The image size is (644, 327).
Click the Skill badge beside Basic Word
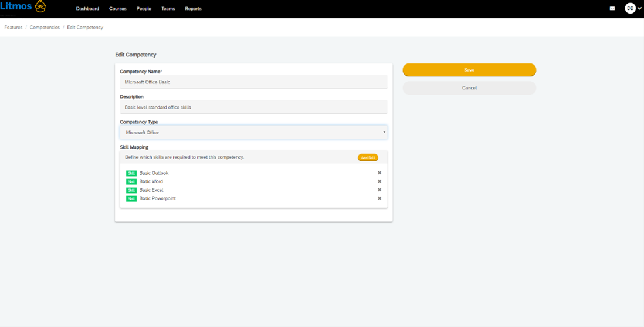[131, 181]
